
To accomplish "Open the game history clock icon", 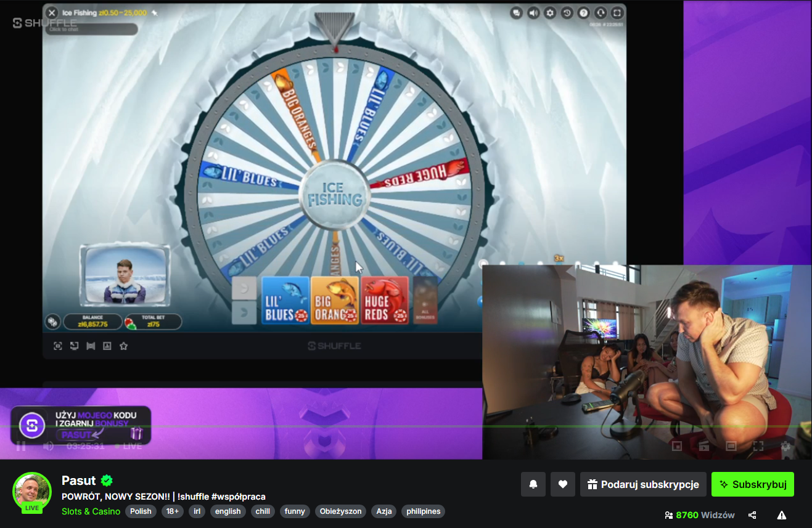I will pos(567,12).
